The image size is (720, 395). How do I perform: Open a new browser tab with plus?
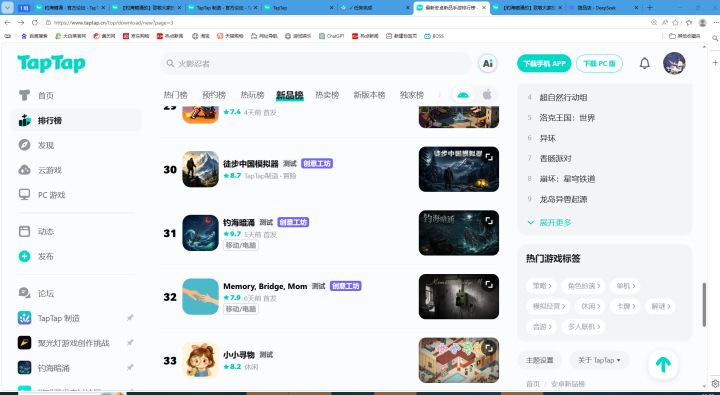pos(650,8)
